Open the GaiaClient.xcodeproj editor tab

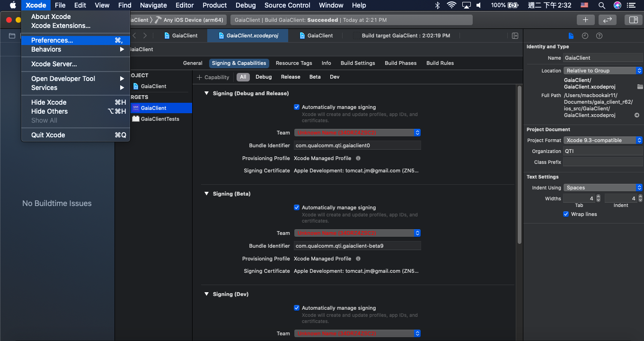tap(247, 36)
